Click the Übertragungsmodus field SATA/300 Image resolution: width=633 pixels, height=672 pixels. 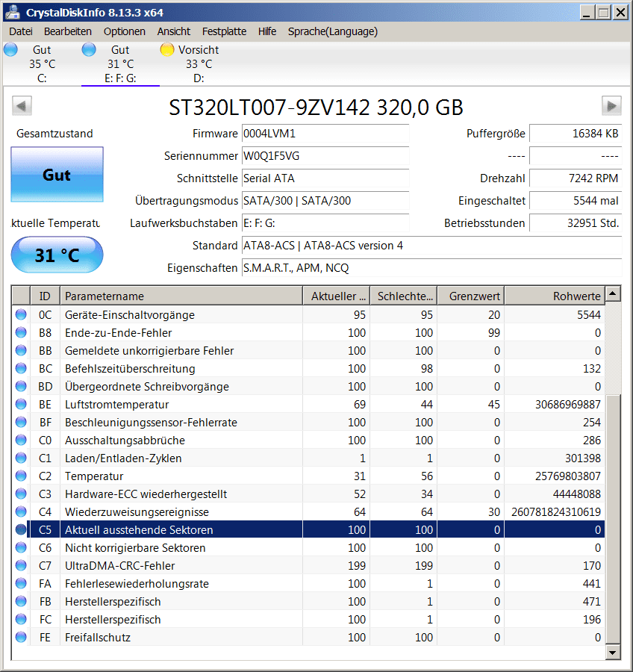click(325, 201)
